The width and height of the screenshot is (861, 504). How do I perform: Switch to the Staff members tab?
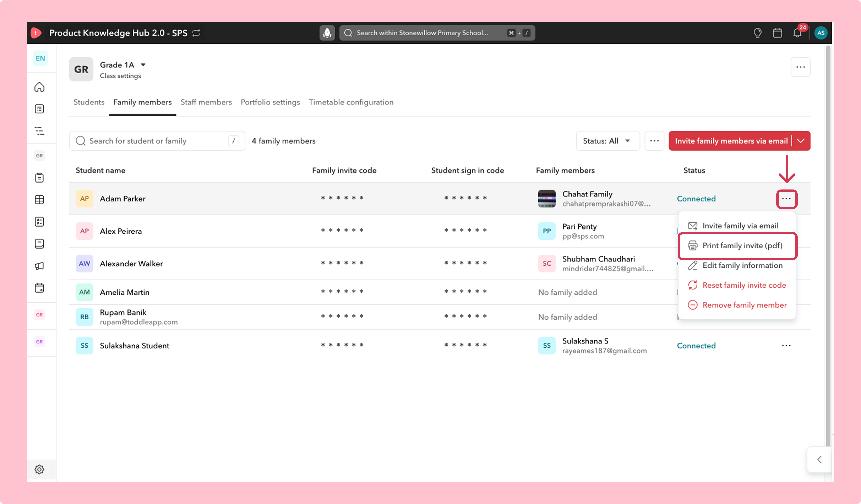point(206,102)
